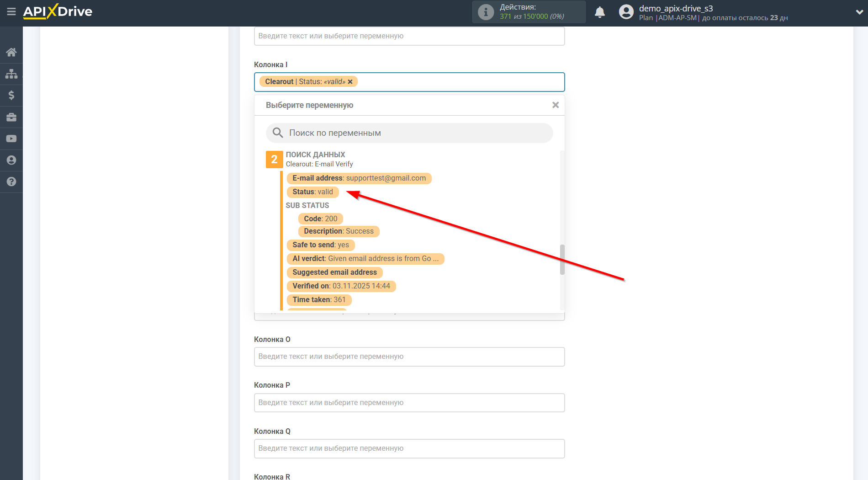Close the Выберите переменную popup
The width and height of the screenshot is (868, 480).
(x=555, y=105)
